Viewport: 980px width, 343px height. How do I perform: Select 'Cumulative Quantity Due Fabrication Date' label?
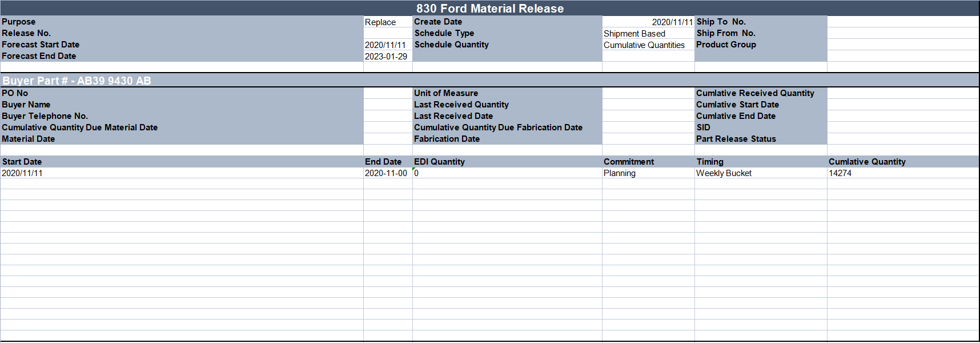[507, 127]
